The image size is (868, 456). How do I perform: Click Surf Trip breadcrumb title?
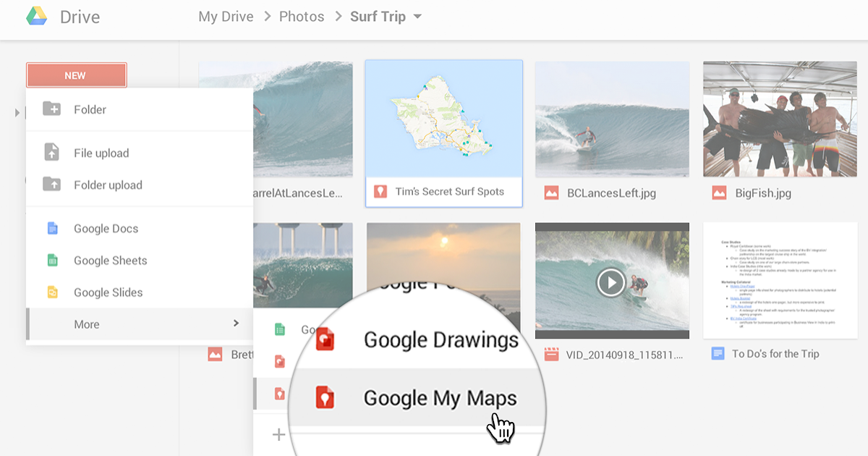tap(378, 17)
